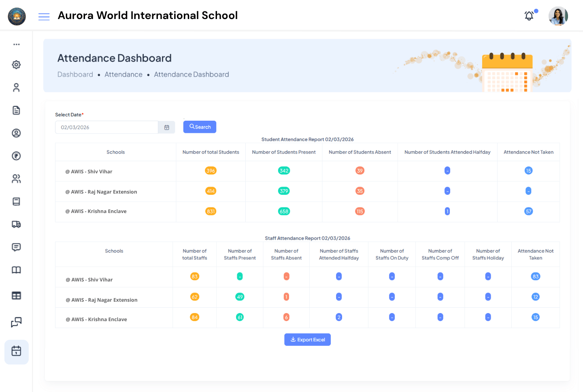Screen dimensions: 583x392
Task: Open the Settings gear in the sidebar
Action: pyautogui.click(x=16, y=64)
